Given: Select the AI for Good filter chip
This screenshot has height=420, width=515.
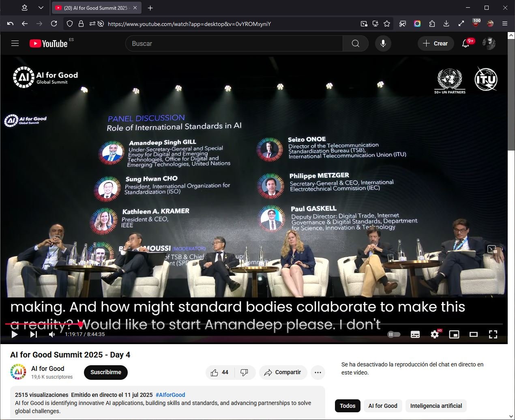Looking at the screenshot, I should pyautogui.click(x=383, y=406).
